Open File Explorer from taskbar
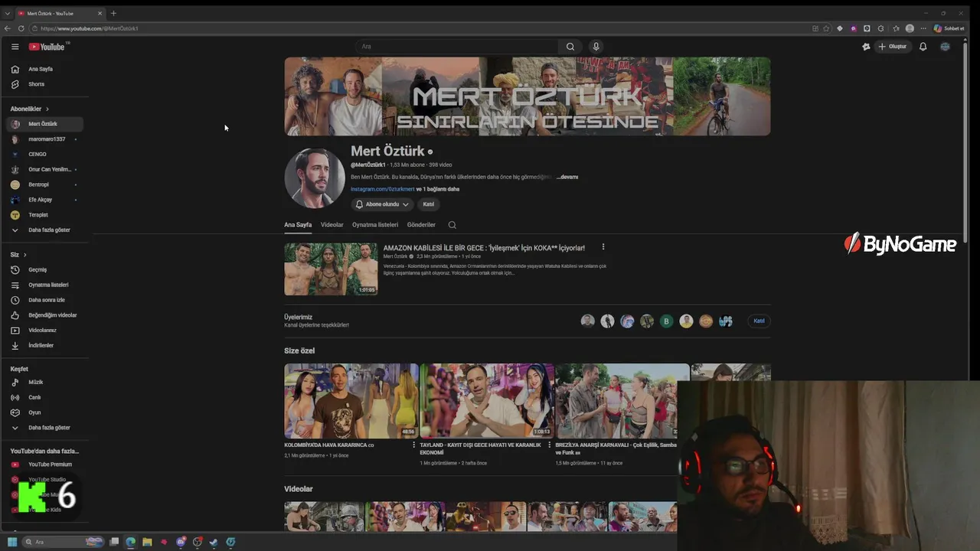 [x=147, y=542]
